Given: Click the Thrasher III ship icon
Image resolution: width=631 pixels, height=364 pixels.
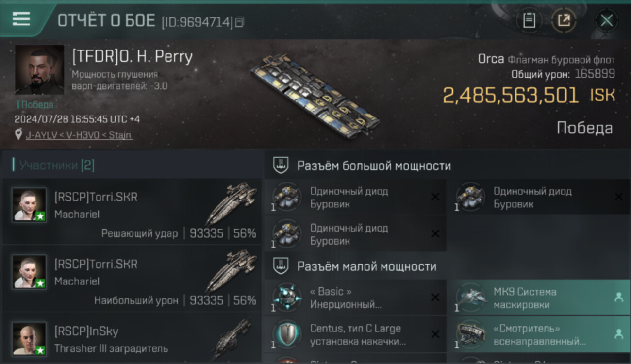Looking at the screenshot, I should (x=232, y=339).
